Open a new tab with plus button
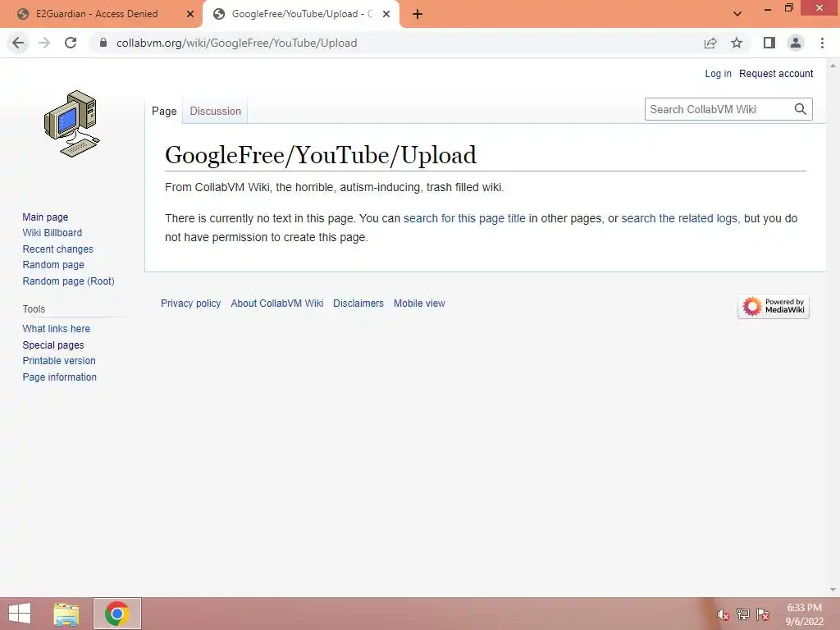 pyautogui.click(x=418, y=14)
